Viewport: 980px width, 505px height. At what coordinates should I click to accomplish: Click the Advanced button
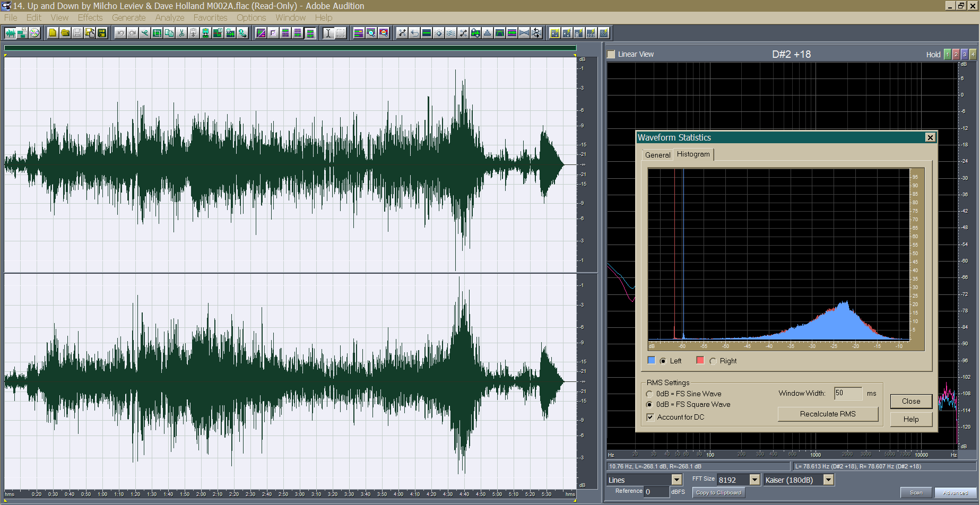coord(955,493)
